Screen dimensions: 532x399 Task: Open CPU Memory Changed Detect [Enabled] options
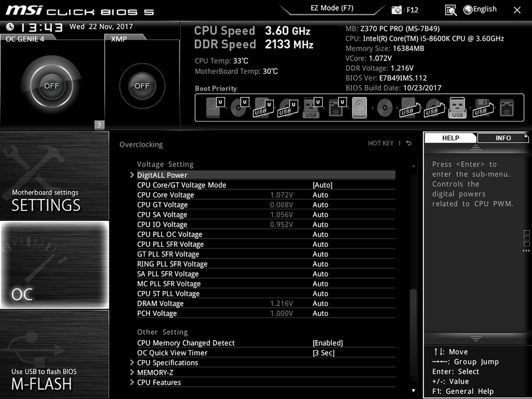[x=328, y=343]
